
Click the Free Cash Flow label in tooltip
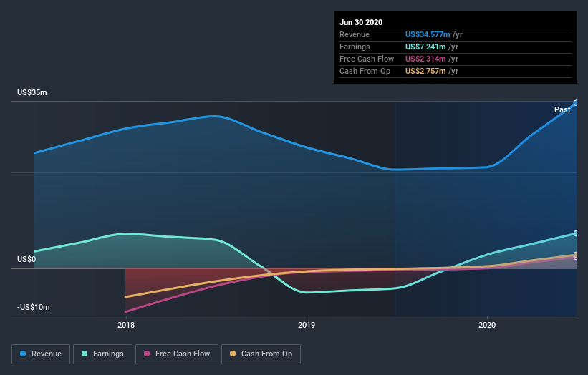pos(367,59)
